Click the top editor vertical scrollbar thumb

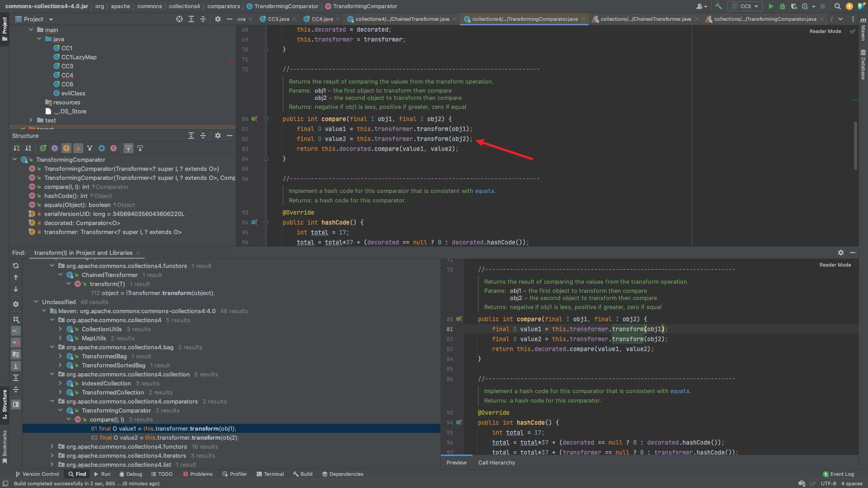tap(855, 145)
